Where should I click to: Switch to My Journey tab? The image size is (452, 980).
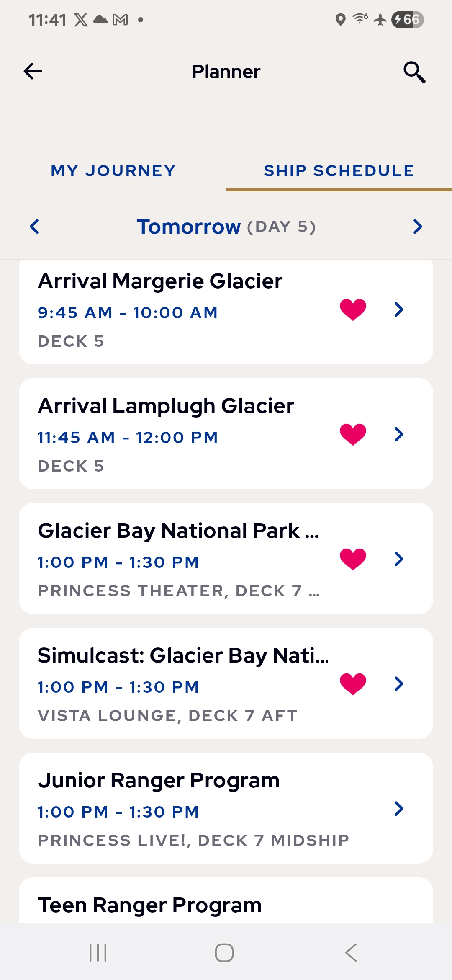(x=113, y=171)
